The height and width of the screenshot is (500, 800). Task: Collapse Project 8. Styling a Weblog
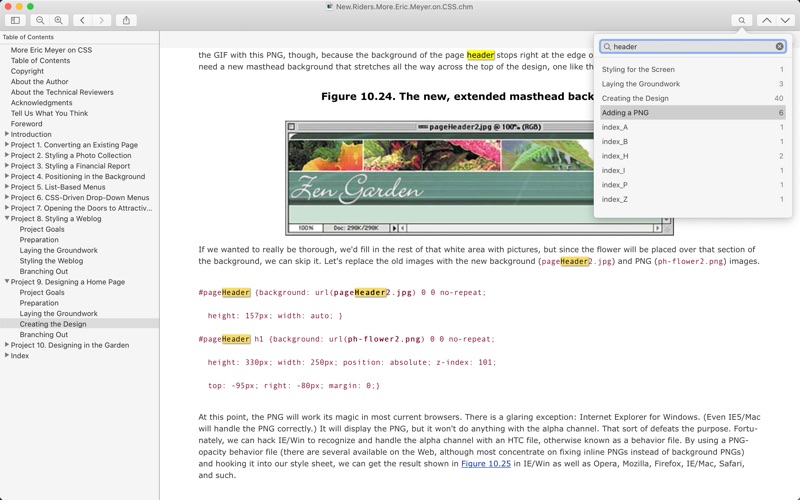(7, 218)
